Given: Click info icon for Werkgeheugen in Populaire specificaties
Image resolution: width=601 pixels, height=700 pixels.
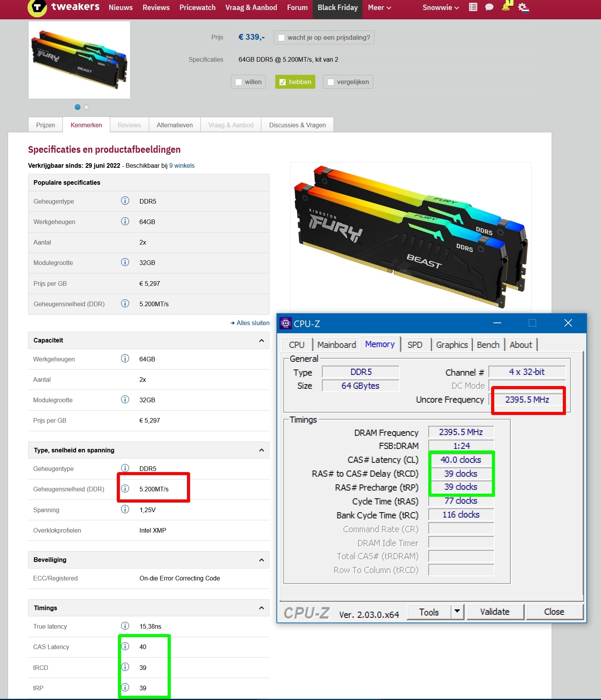Looking at the screenshot, I should point(125,221).
